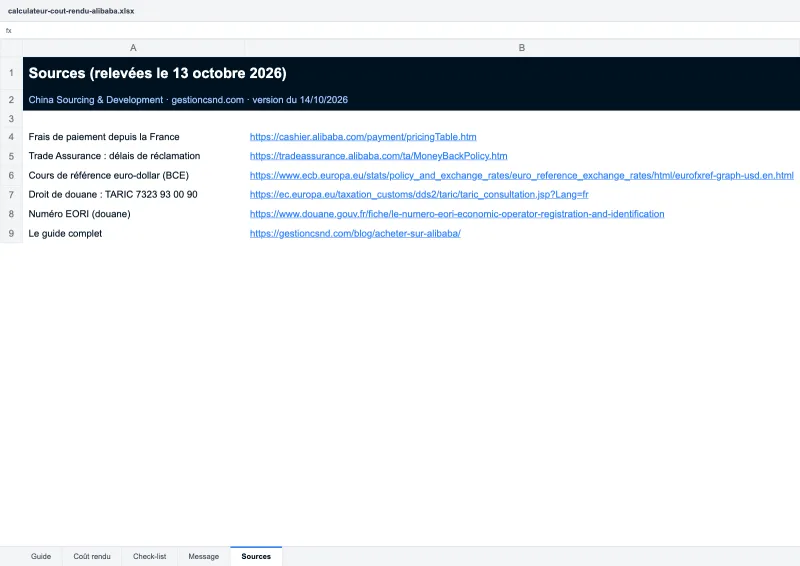
Task: Click the select-all corner box
Action: tap(11, 48)
